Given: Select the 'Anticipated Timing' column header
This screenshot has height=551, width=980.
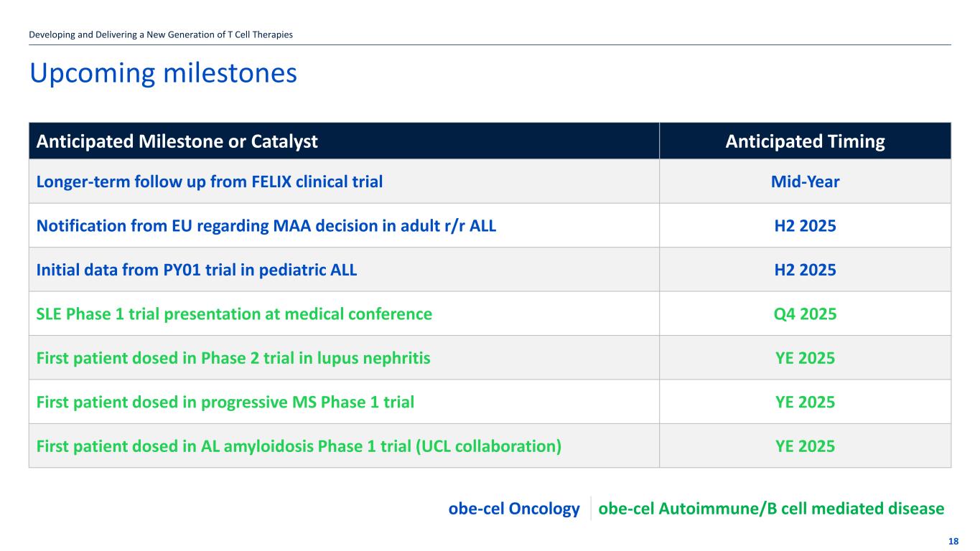Looking at the screenshot, I should 805,141.
